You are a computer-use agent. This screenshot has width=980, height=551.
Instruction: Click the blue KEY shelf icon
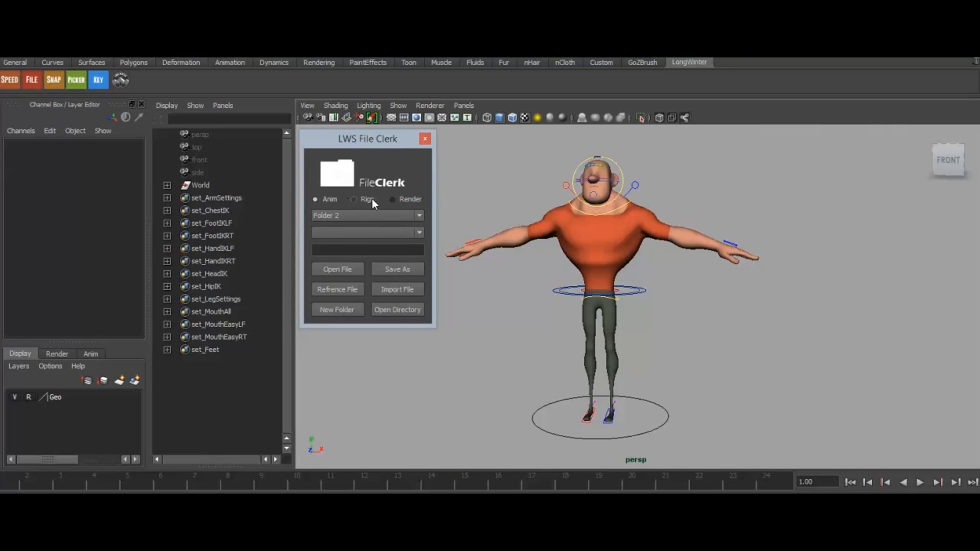coord(98,80)
